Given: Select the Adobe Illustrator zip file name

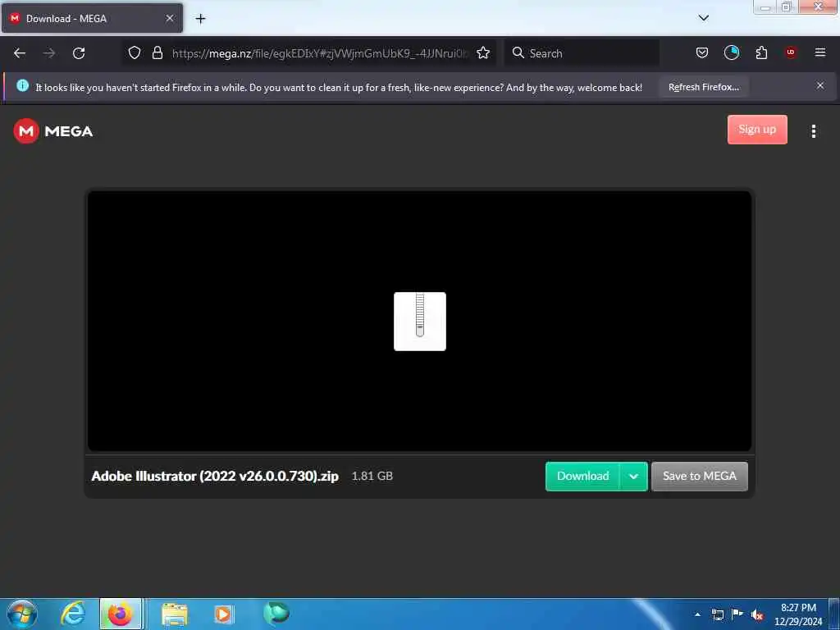Looking at the screenshot, I should [x=215, y=477].
